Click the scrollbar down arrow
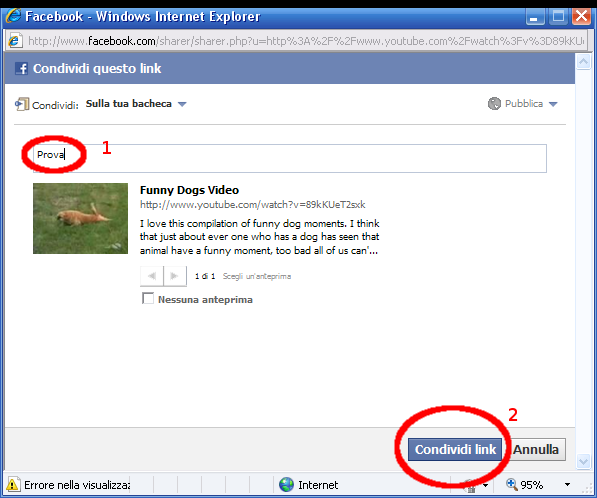This screenshot has height=498, width=597. pos(583,461)
